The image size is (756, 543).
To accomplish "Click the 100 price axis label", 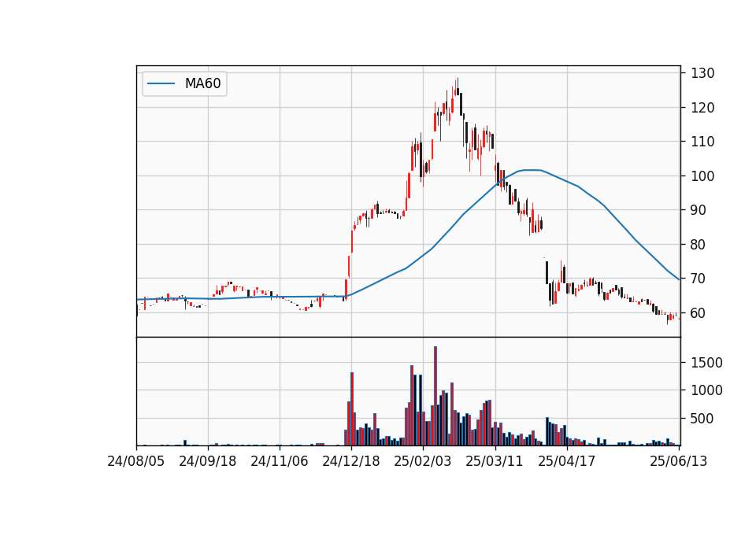I will (702, 175).
